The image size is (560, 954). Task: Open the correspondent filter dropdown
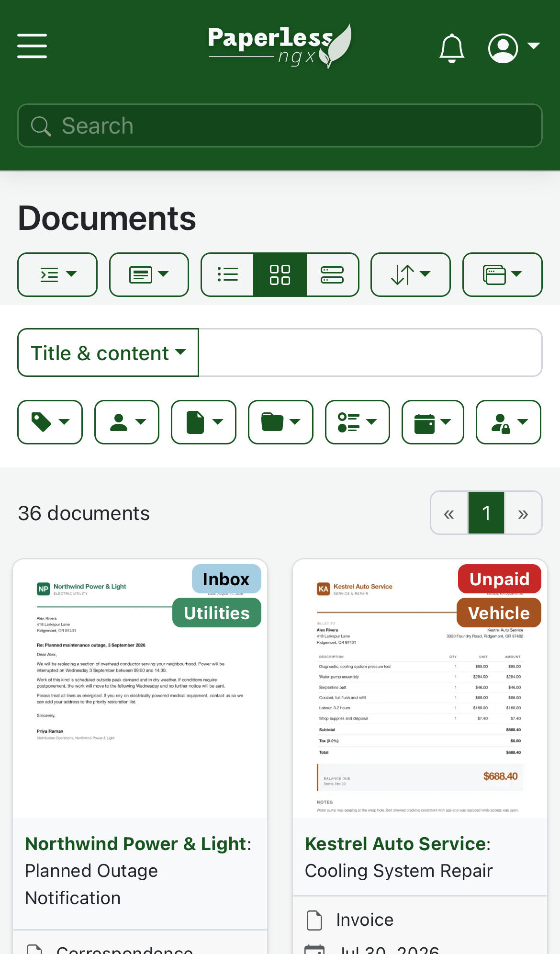127,422
